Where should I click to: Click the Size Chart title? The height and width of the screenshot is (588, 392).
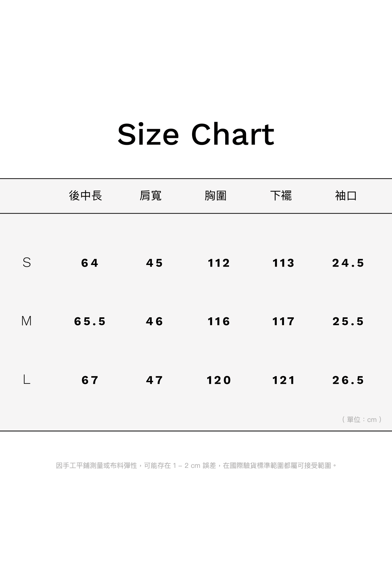(x=196, y=134)
